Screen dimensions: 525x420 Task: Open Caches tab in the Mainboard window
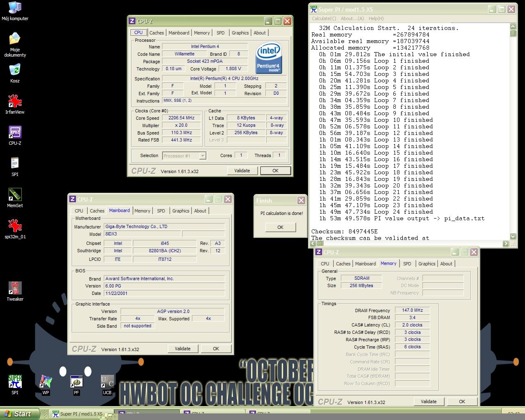coord(97,211)
